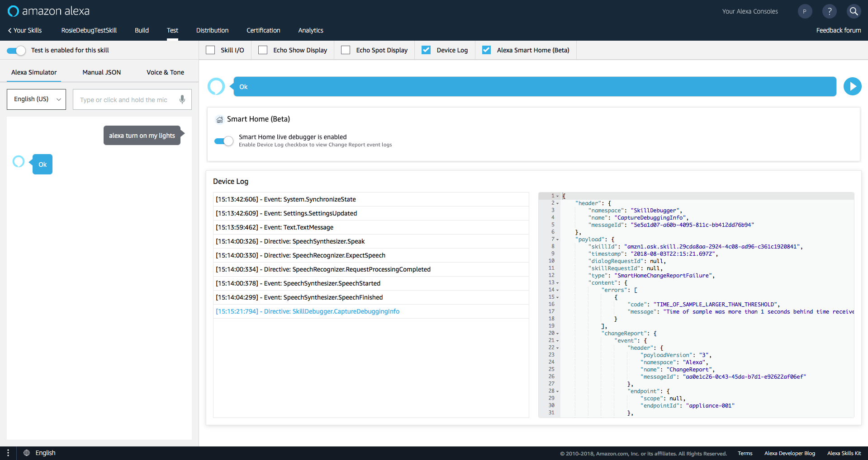
Task: Go back to Your Skills
Action: [25, 30]
